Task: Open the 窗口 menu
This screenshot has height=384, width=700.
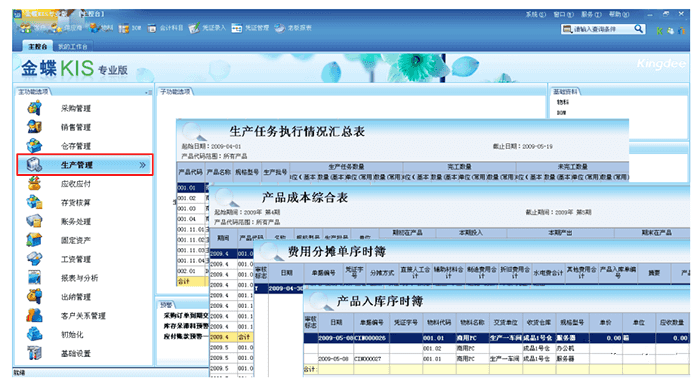Action: (x=563, y=14)
